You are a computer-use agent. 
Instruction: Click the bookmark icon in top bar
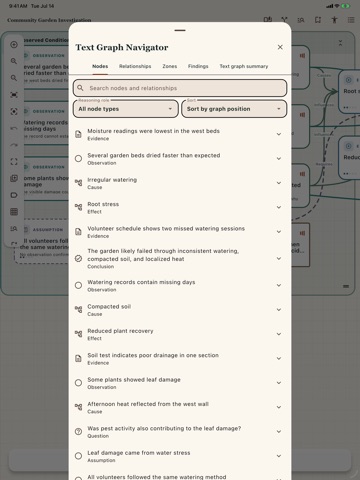pos(318,20)
